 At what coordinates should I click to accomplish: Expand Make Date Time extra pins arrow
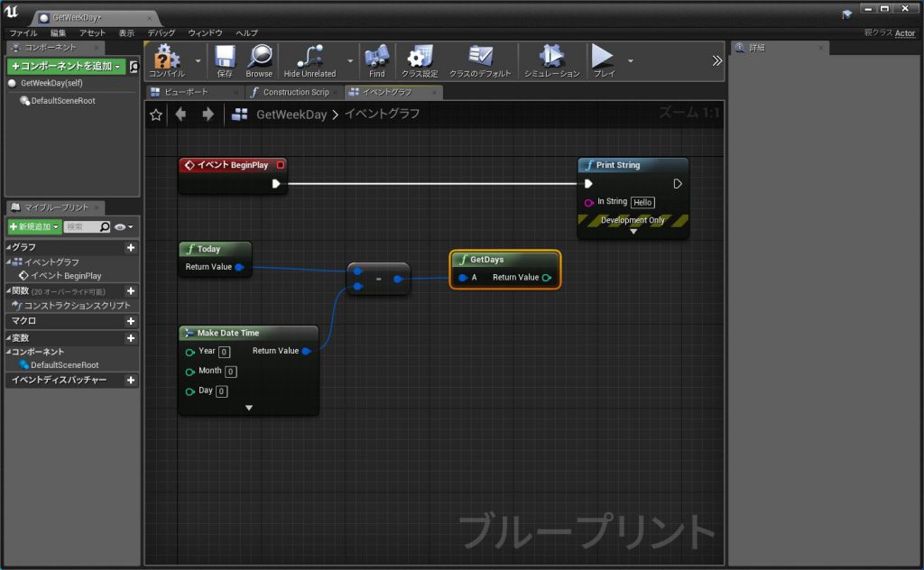tap(249, 408)
